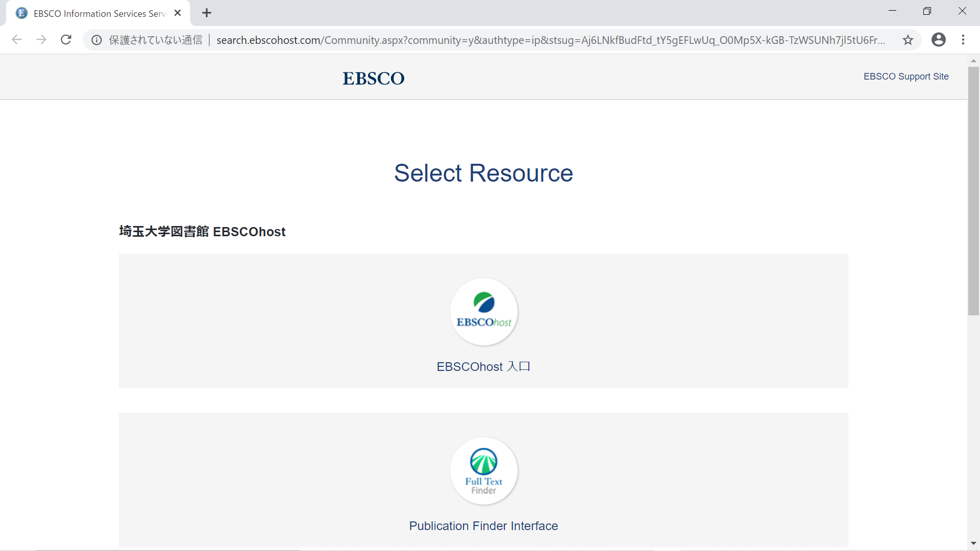The width and height of the screenshot is (980, 551).
Task: Close the EBSCO Information Services tab
Action: [x=178, y=13]
